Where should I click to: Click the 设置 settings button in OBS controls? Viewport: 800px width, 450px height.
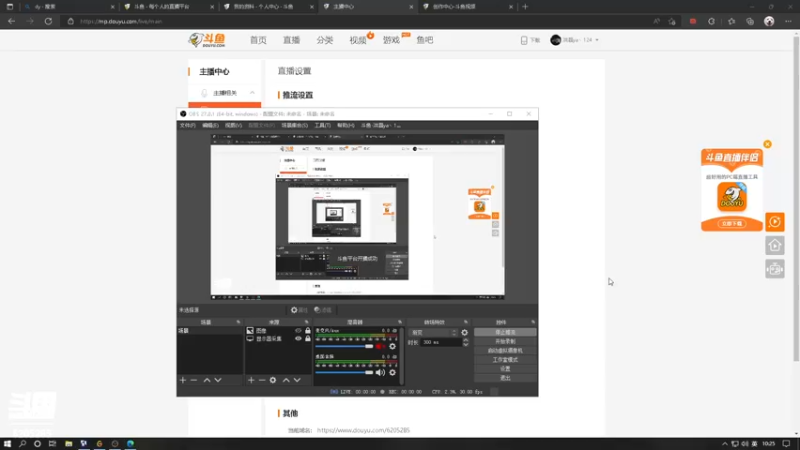click(505, 369)
